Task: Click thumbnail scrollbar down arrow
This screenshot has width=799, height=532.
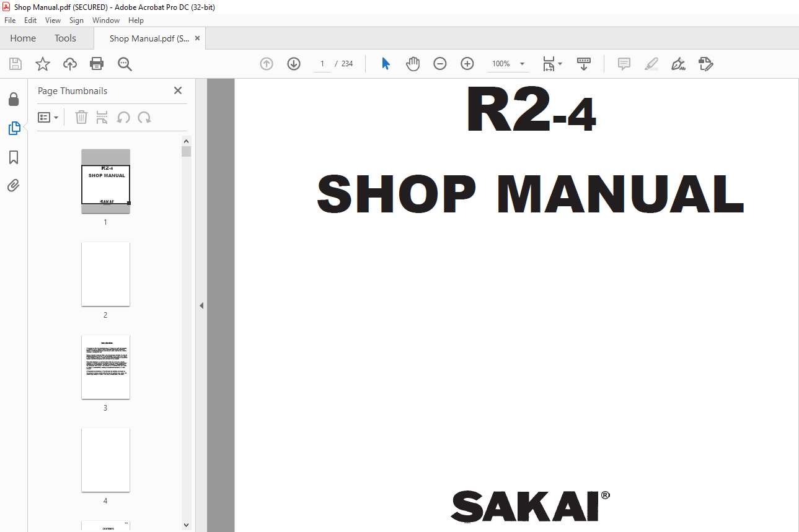Action: coord(186,525)
